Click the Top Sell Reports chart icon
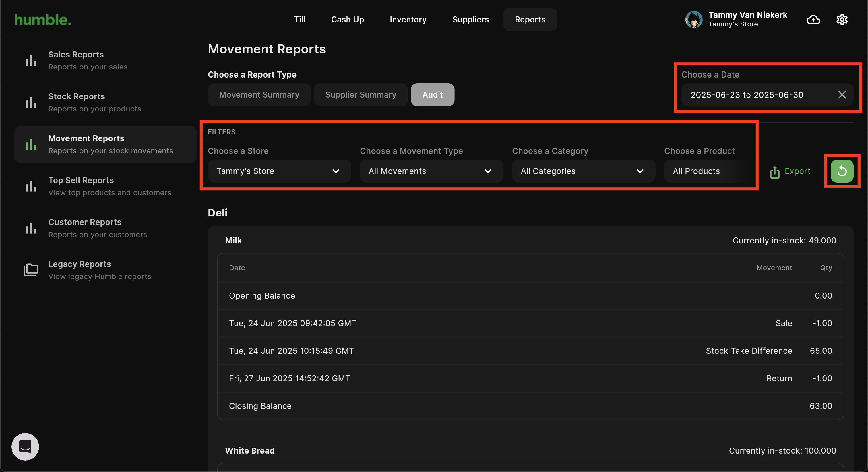Image resolution: width=868 pixels, height=472 pixels. tap(31, 186)
